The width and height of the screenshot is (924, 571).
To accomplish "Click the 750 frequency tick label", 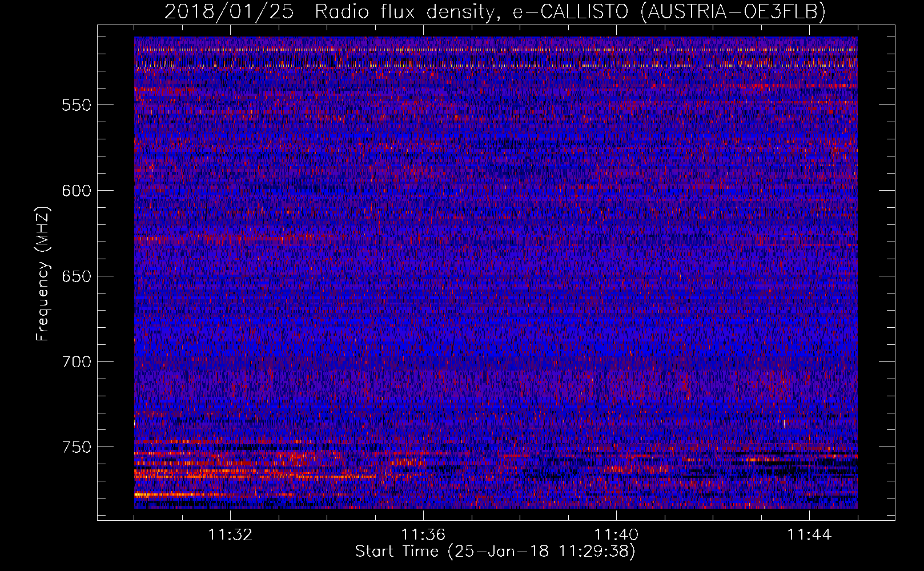I will point(77,447).
